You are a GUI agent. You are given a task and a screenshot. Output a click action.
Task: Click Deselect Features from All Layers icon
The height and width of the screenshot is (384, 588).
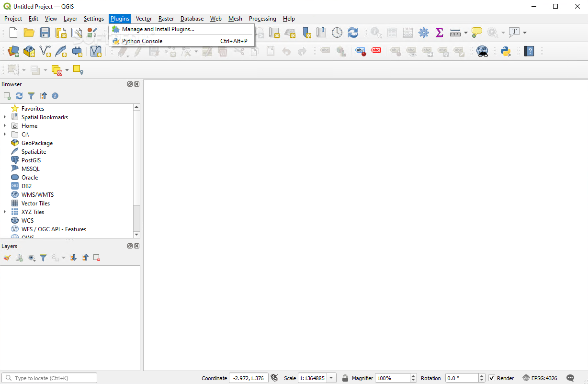coord(57,70)
